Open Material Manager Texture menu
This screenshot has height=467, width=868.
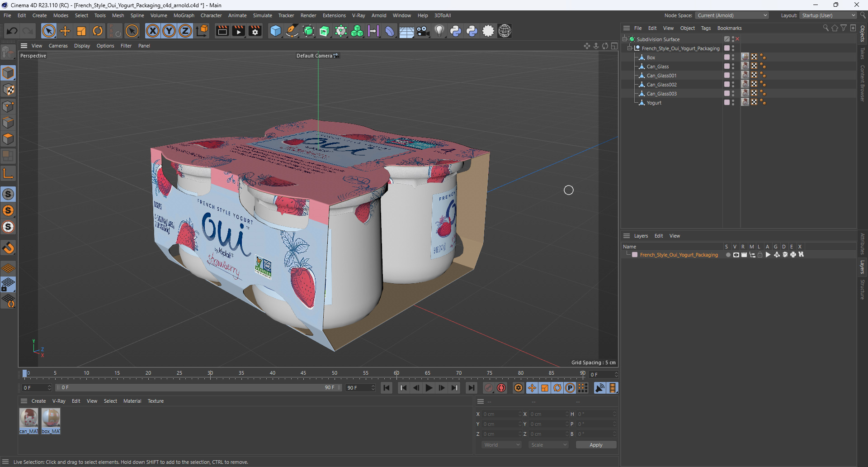156,401
